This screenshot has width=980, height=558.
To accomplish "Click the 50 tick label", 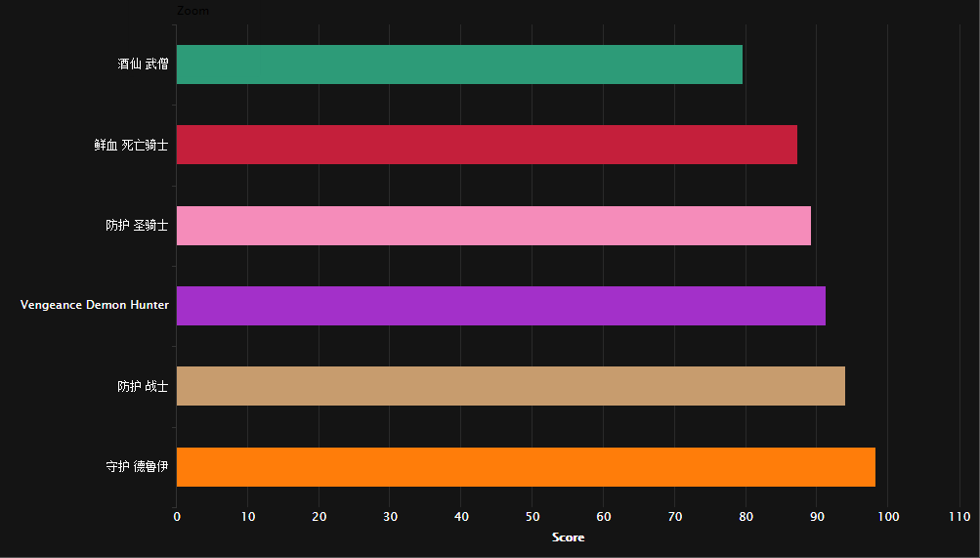I will click(x=532, y=517).
